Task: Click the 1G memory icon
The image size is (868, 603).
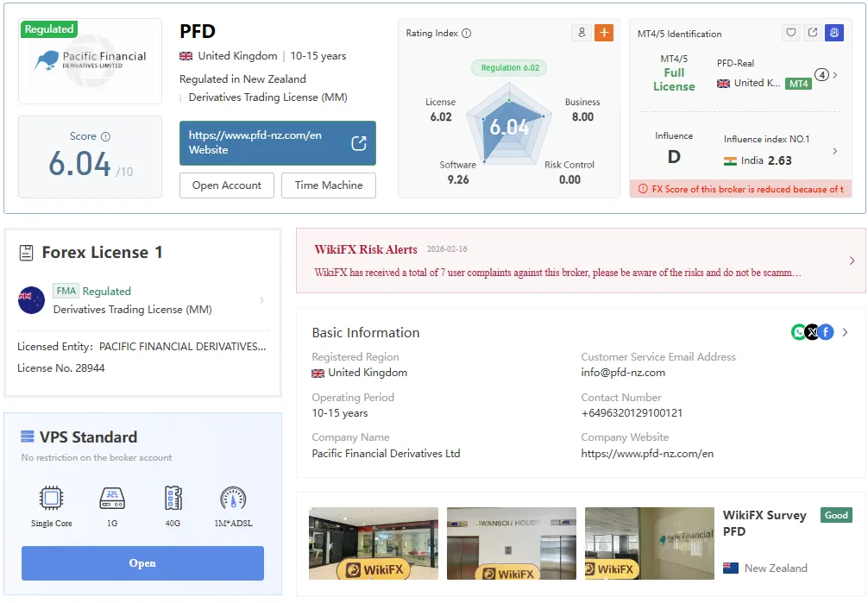Action: pos(112,499)
